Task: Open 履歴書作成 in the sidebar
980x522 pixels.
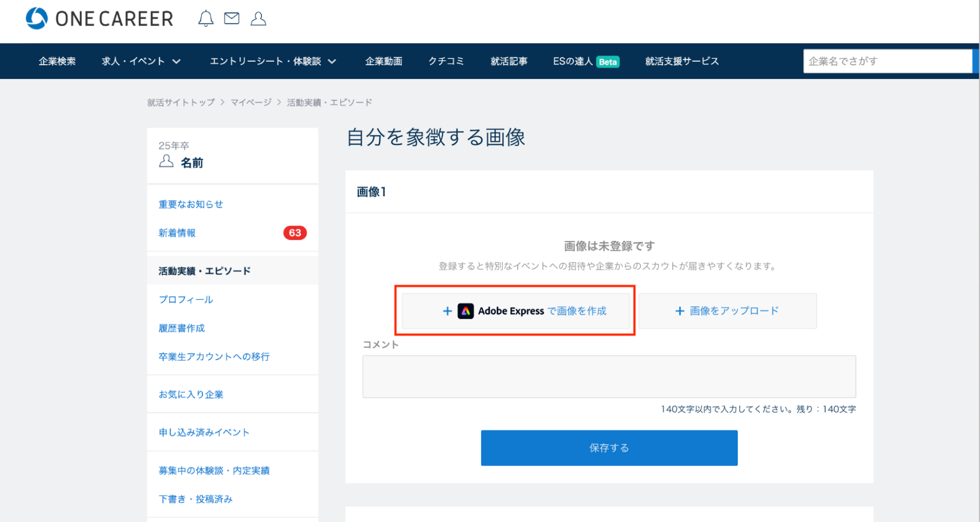Action: pyautogui.click(x=181, y=328)
